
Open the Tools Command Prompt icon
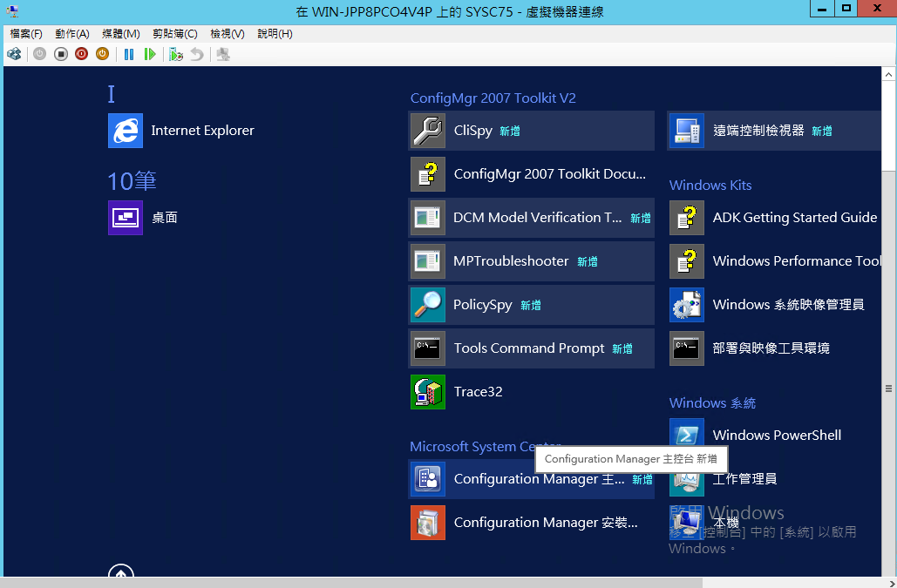(428, 348)
